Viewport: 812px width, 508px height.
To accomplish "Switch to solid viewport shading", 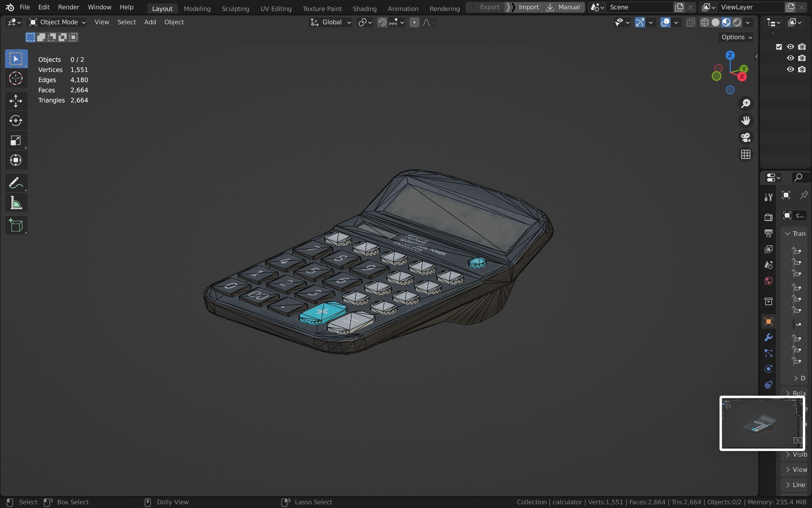I will click(x=715, y=23).
